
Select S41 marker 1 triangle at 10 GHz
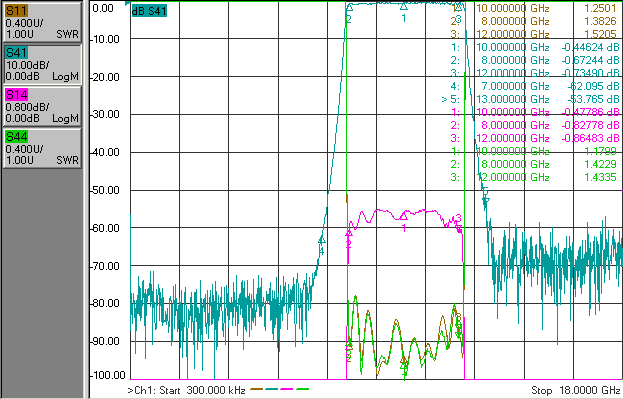pos(404,6)
